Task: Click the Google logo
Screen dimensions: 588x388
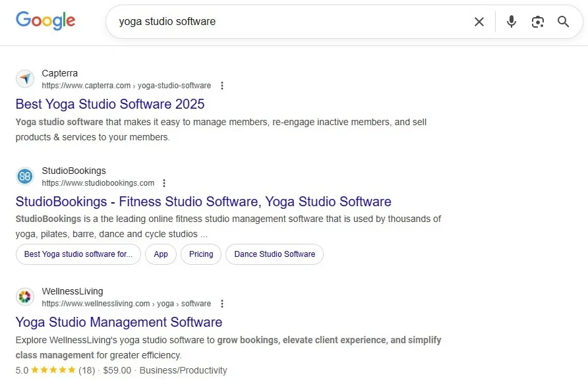Action: click(45, 20)
